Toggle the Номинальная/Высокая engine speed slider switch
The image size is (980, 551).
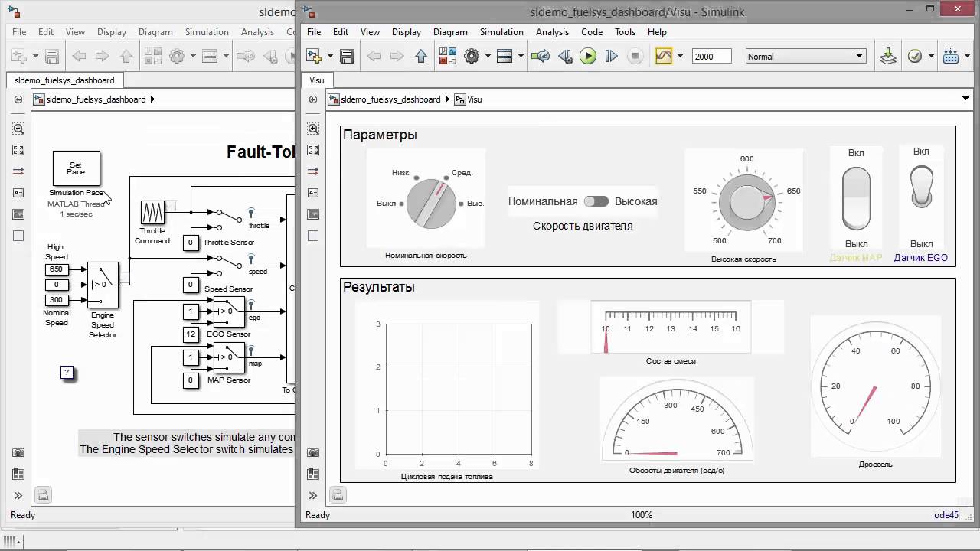[x=596, y=201]
